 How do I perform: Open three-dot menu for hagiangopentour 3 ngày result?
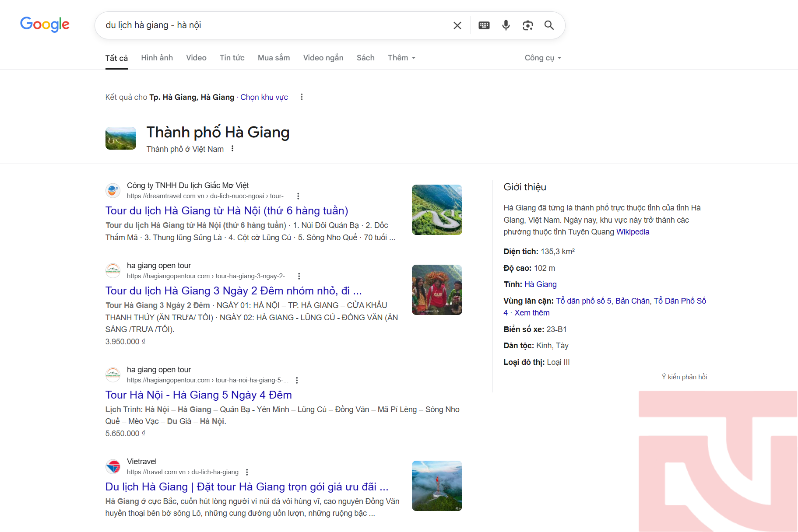[x=299, y=276]
